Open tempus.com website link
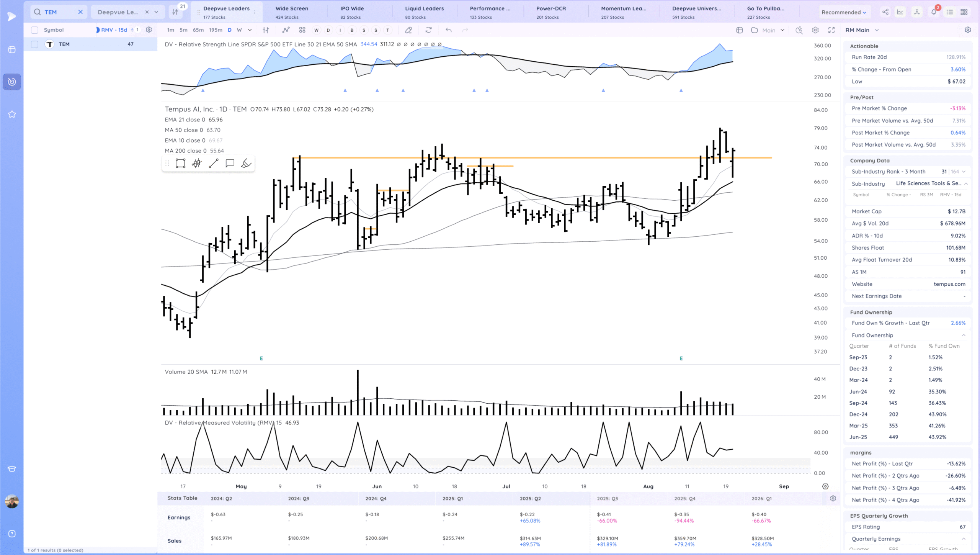The width and height of the screenshot is (980, 555). coord(949,284)
